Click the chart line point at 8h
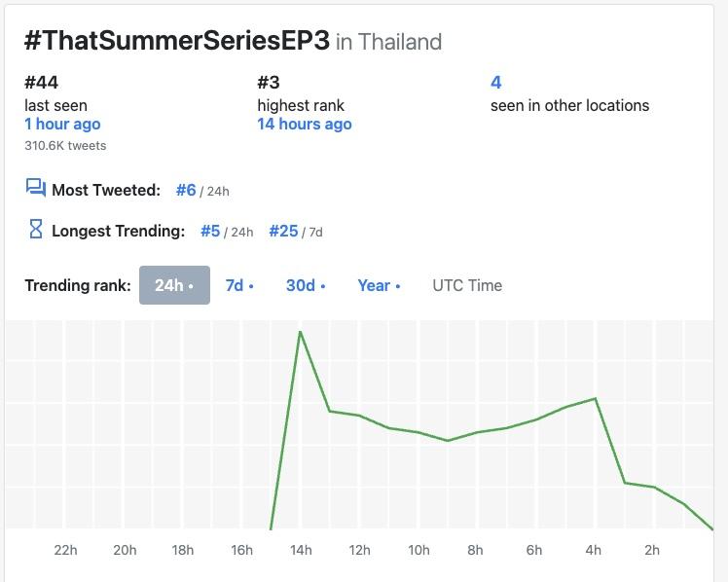Image resolution: width=728 pixels, height=582 pixels. 477,432
